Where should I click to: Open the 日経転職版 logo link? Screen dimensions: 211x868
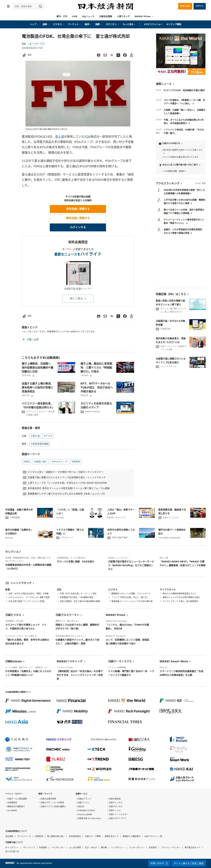coord(17,739)
